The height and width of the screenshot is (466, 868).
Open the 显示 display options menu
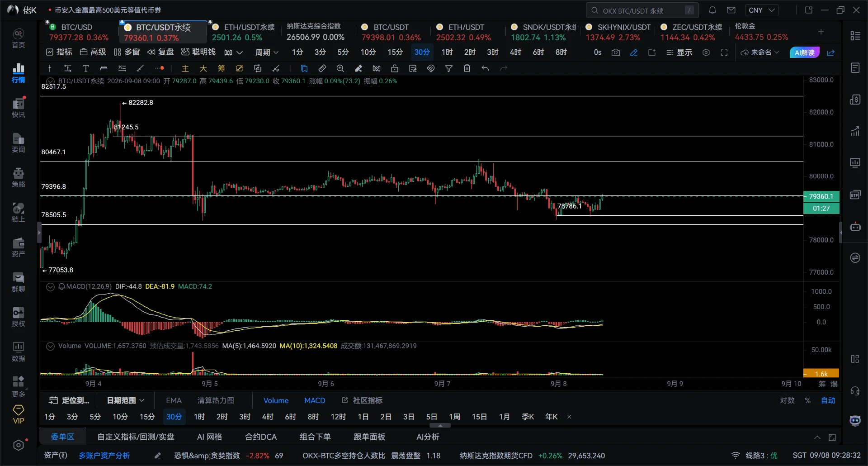point(679,52)
